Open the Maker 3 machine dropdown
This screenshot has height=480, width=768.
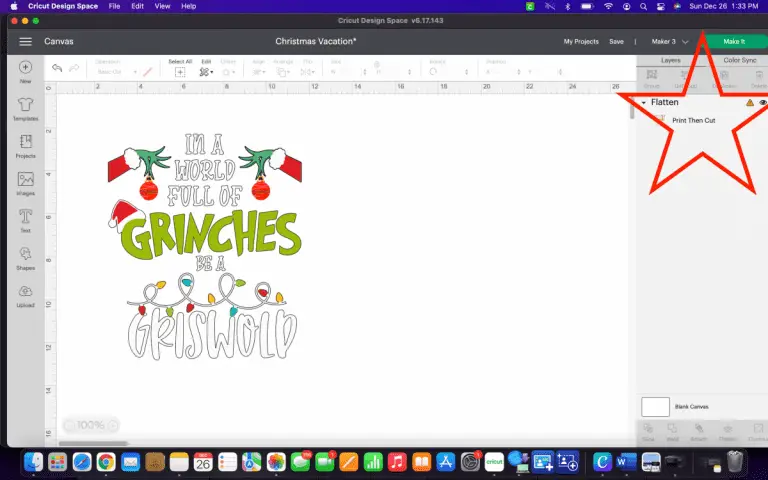pyautogui.click(x=669, y=42)
